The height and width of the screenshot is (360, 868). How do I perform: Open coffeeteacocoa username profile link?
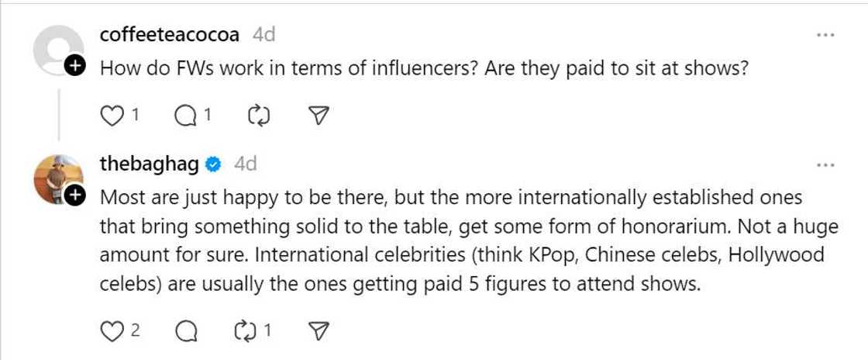[170, 35]
